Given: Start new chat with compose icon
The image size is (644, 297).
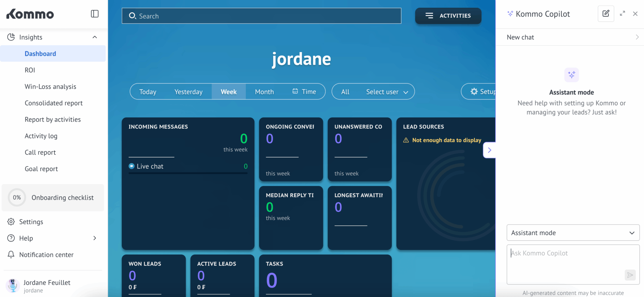Looking at the screenshot, I should click(606, 13).
